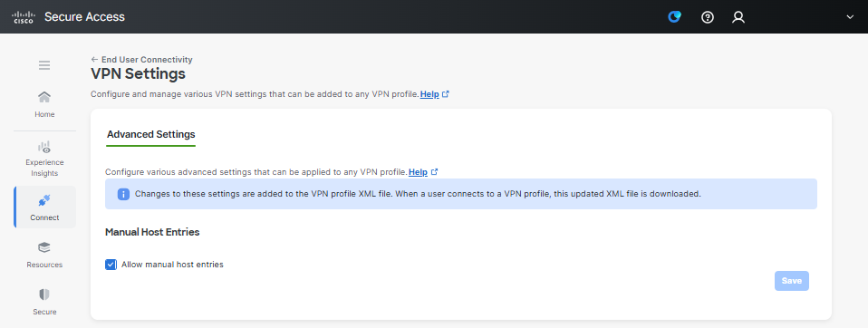The height and width of the screenshot is (328, 868).
Task: Click the Save button
Action: (x=792, y=281)
